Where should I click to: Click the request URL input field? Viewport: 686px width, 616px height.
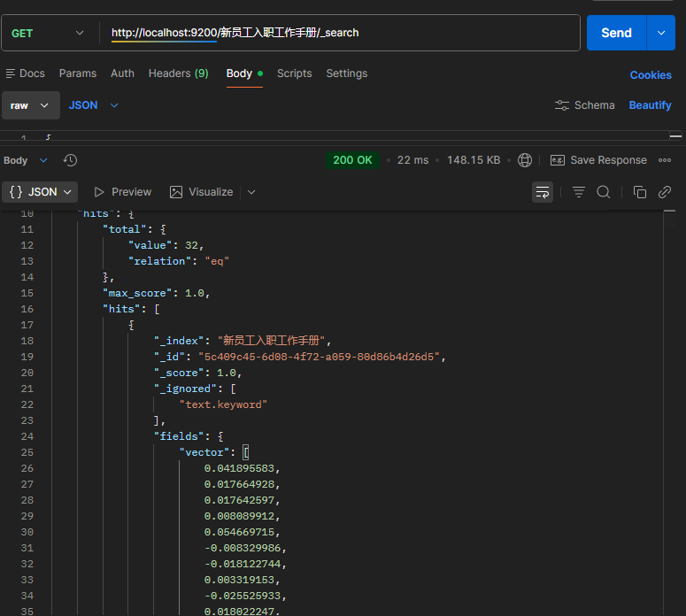[x=336, y=33]
